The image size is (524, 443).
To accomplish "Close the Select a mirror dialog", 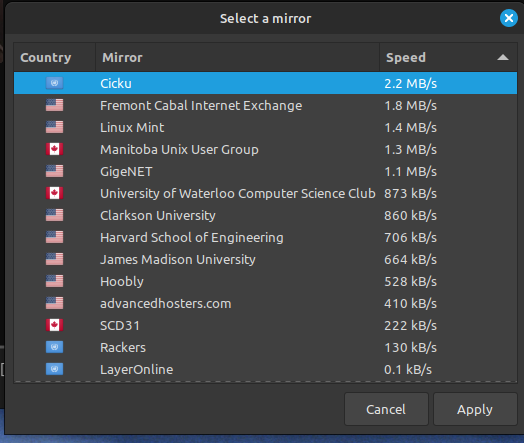I will (509, 18).
